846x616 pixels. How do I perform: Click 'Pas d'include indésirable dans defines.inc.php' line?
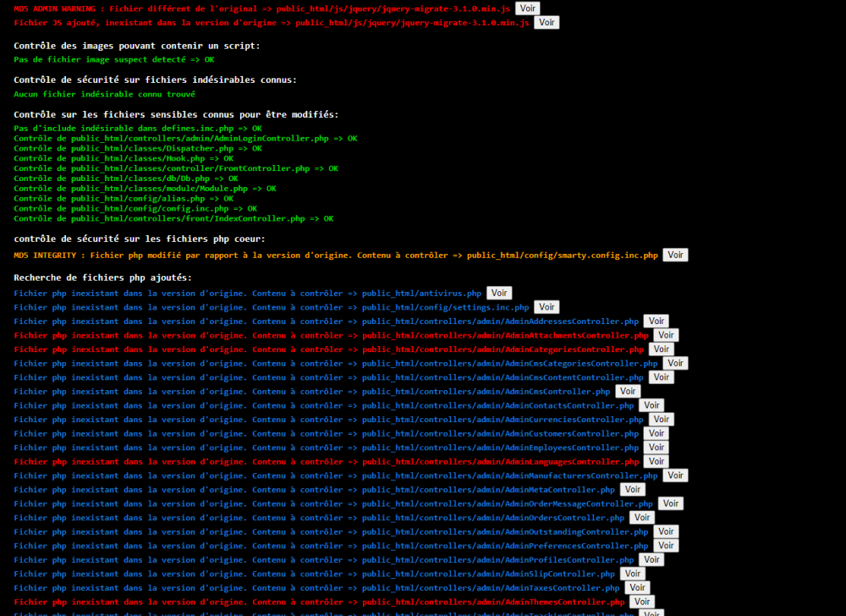tap(138, 129)
